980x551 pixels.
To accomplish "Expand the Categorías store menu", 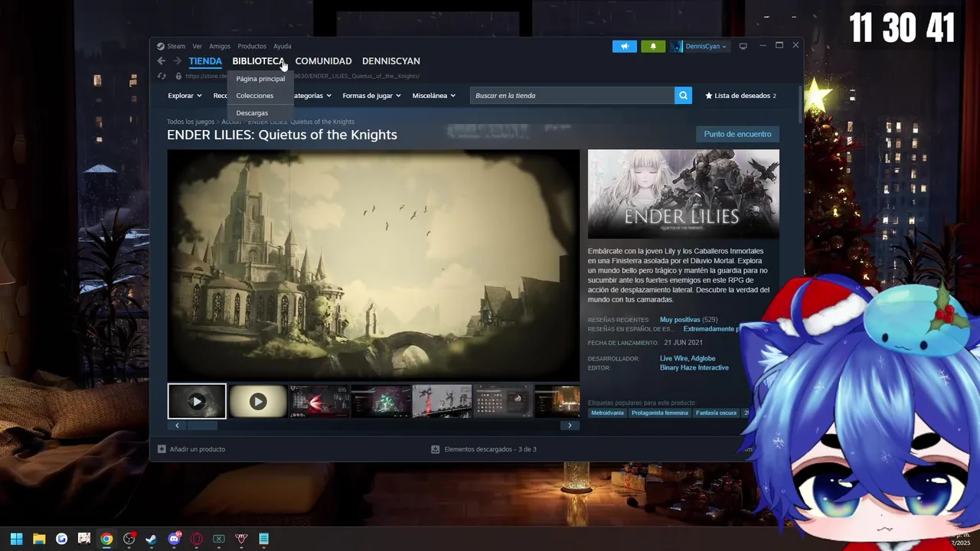I will pos(312,96).
